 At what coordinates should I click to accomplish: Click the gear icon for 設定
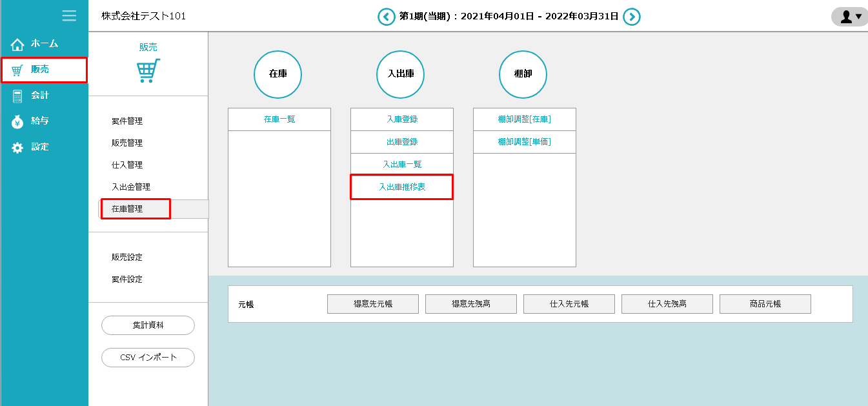click(x=17, y=147)
